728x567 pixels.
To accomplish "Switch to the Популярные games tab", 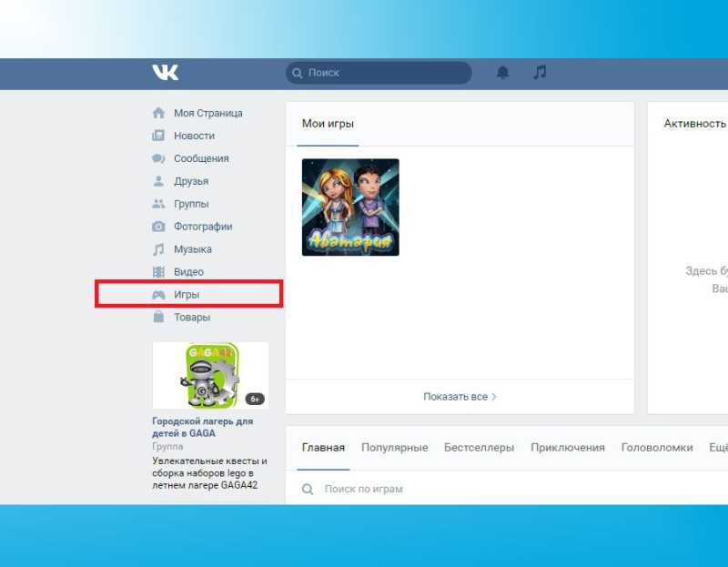I will click(x=395, y=448).
